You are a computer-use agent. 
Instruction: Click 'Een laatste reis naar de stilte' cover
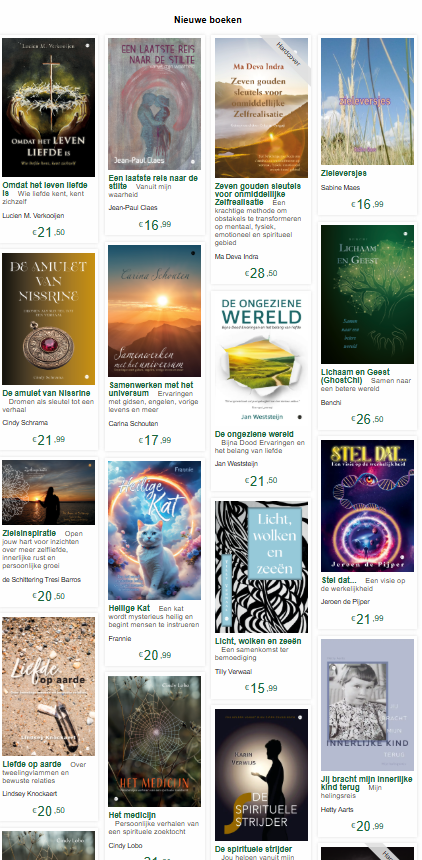(x=154, y=104)
